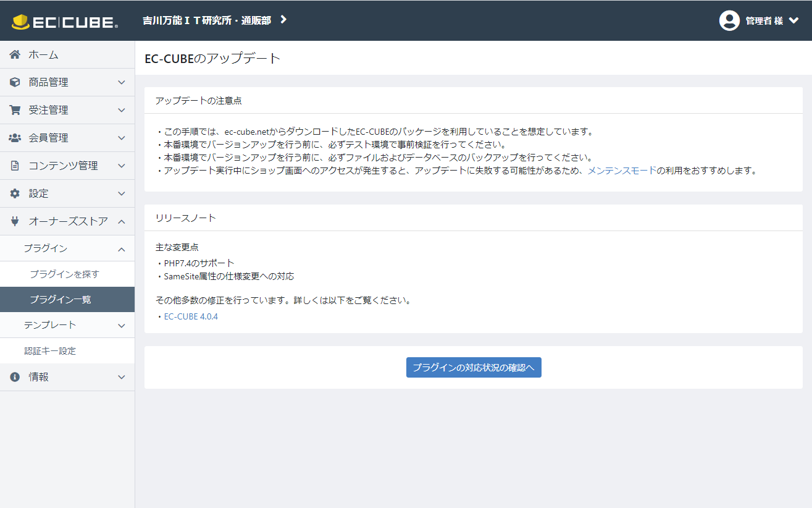Expand the 商品管理 chevron

(x=122, y=82)
